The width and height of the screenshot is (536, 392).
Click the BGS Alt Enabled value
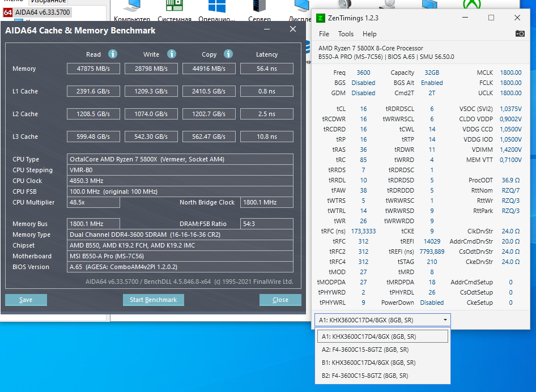pyautogui.click(x=432, y=83)
